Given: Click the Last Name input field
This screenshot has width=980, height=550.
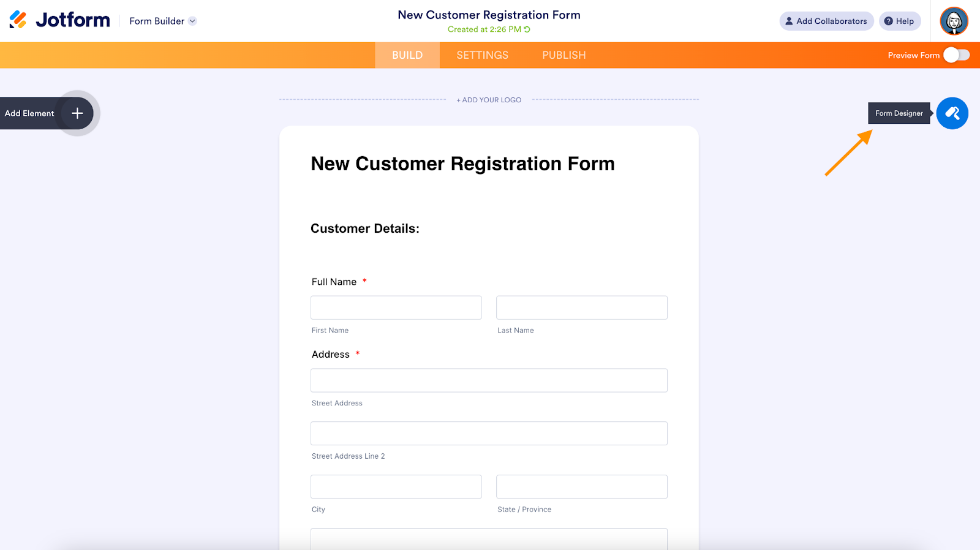Looking at the screenshot, I should [581, 307].
